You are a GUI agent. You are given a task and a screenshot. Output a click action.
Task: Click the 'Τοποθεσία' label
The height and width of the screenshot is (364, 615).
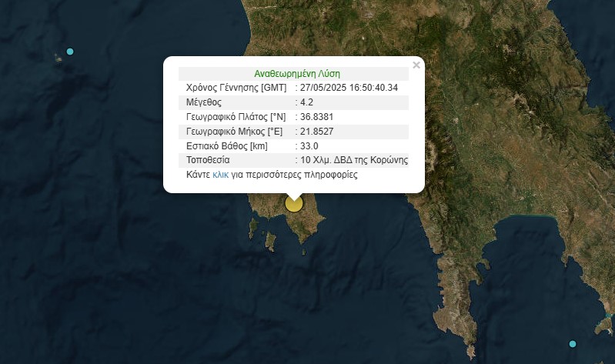tap(208, 160)
